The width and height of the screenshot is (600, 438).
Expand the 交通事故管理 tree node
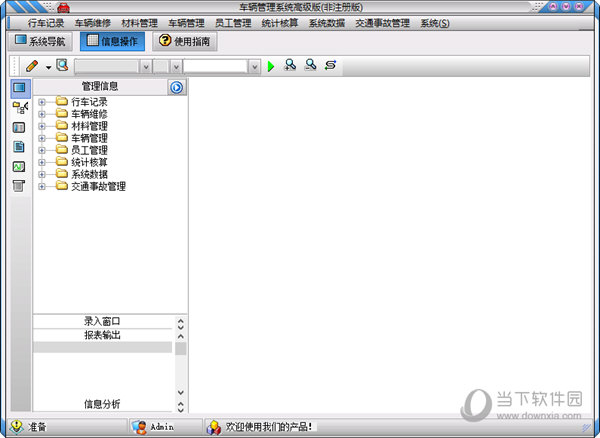(x=42, y=186)
